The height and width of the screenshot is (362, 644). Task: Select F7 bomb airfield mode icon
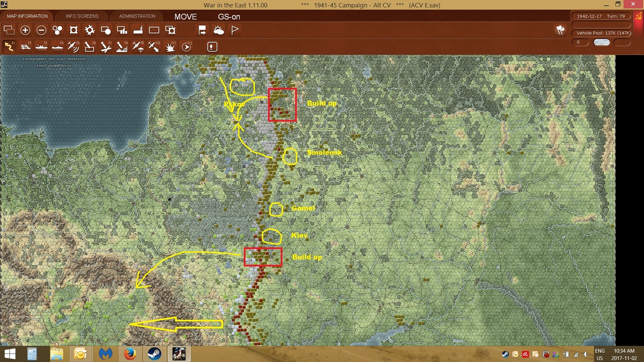click(x=106, y=46)
